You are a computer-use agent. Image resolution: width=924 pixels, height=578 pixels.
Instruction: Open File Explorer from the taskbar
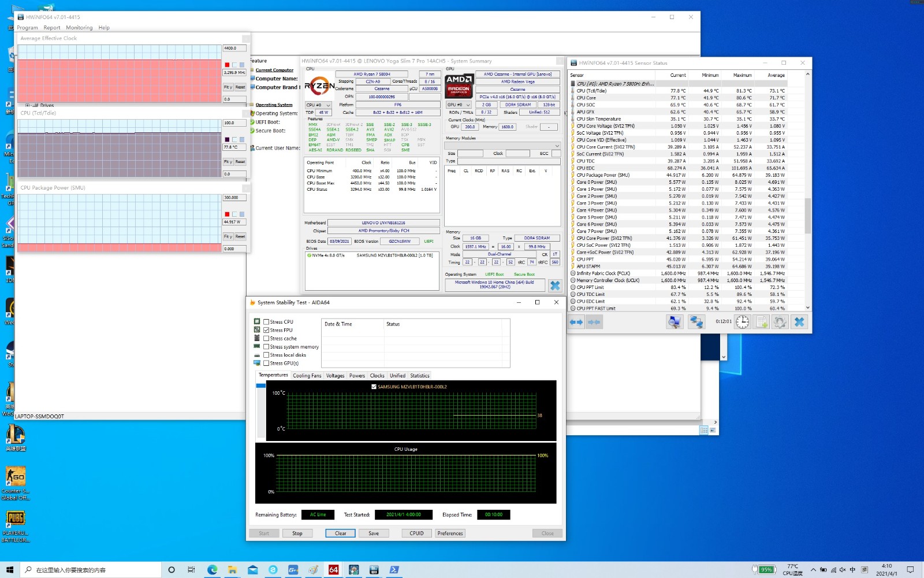232,570
